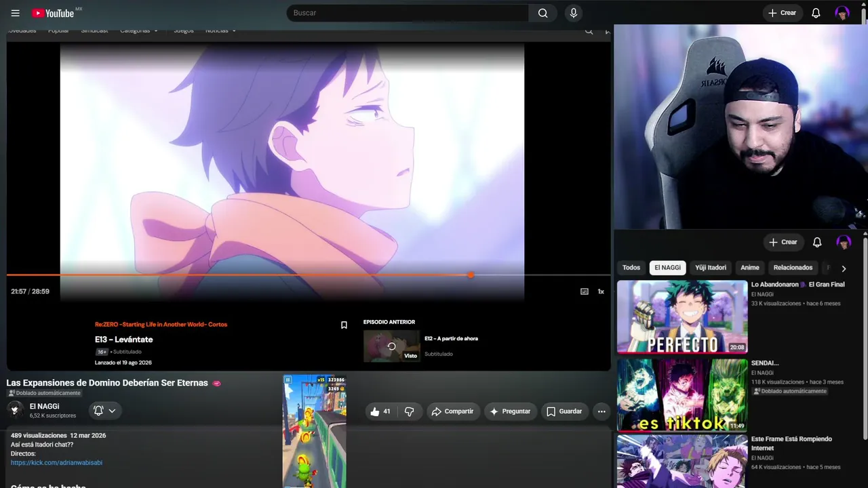Show more filter chips with the arrow

point(844,268)
